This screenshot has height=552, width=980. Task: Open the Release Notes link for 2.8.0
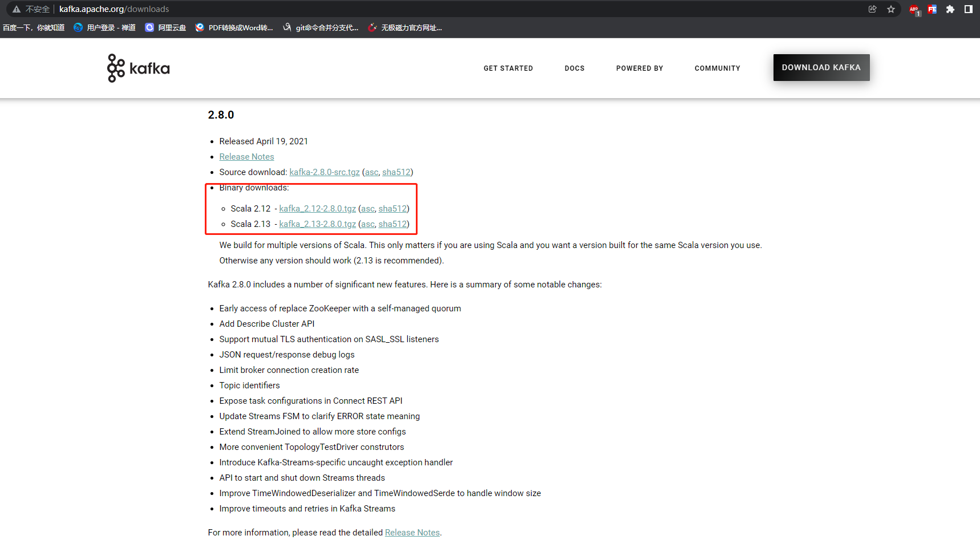[x=246, y=156]
